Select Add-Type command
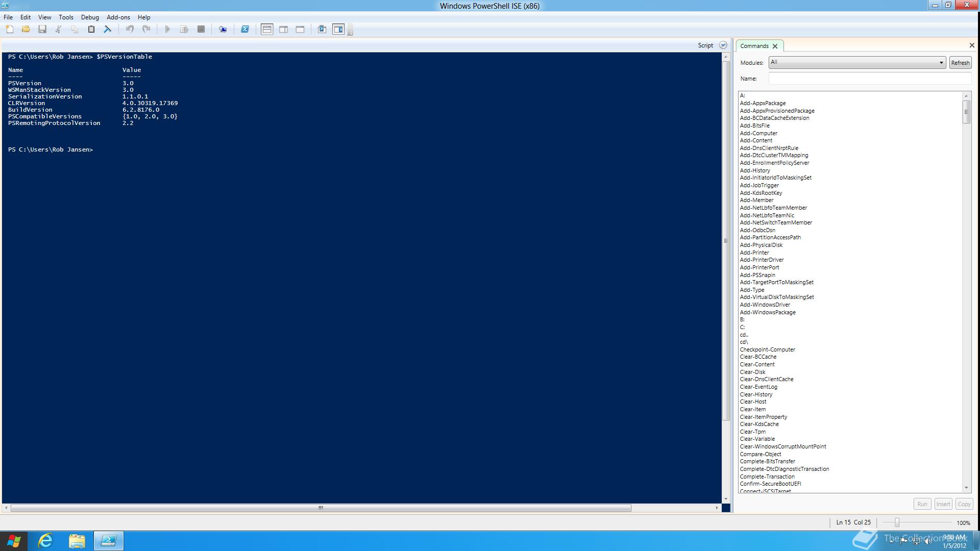 click(752, 290)
